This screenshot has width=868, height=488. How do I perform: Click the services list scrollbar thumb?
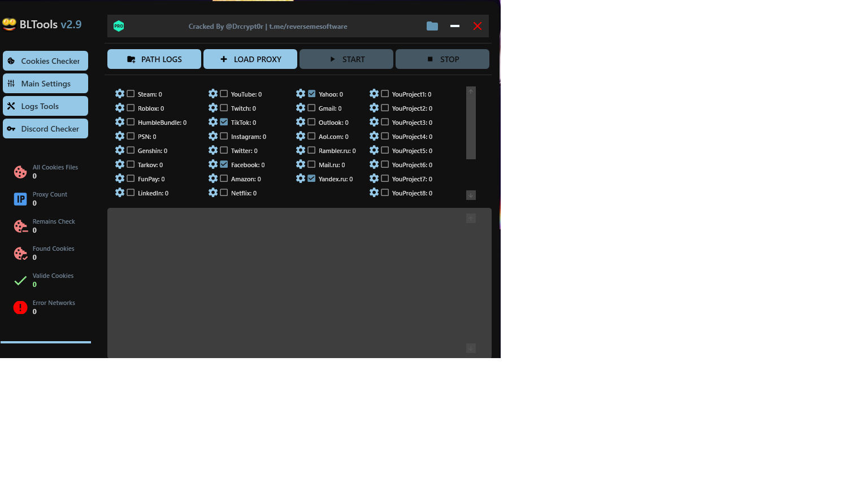(x=471, y=127)
